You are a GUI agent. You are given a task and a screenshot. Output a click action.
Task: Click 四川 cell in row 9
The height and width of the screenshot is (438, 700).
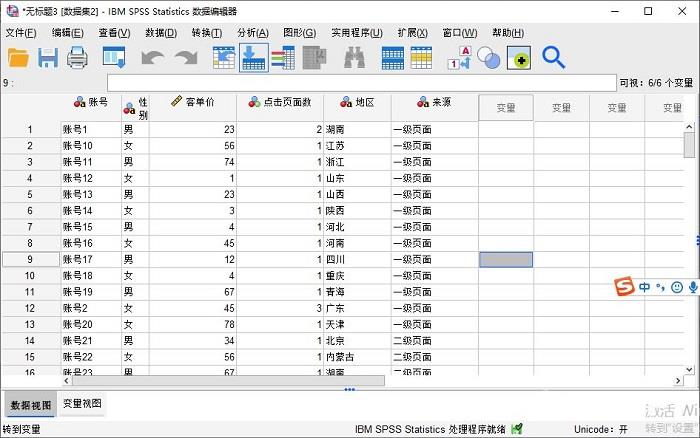coord(357,259)
